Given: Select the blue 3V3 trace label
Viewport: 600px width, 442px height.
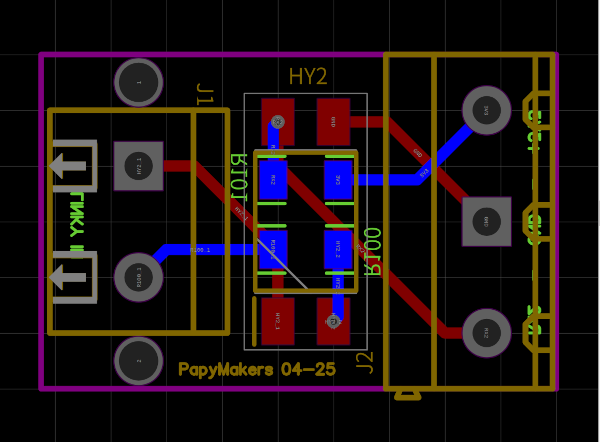Looking at the screenshot, I should pos(424,173).
